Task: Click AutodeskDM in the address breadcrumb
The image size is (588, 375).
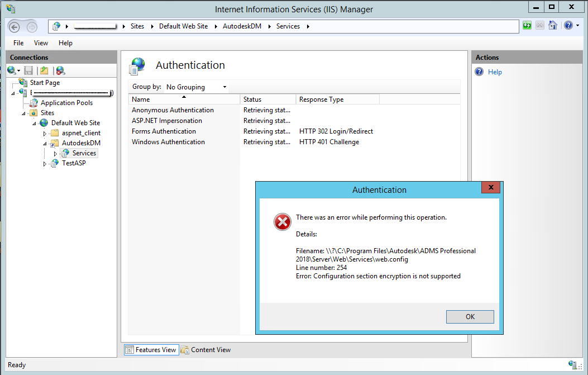Action: click(242, 26)
